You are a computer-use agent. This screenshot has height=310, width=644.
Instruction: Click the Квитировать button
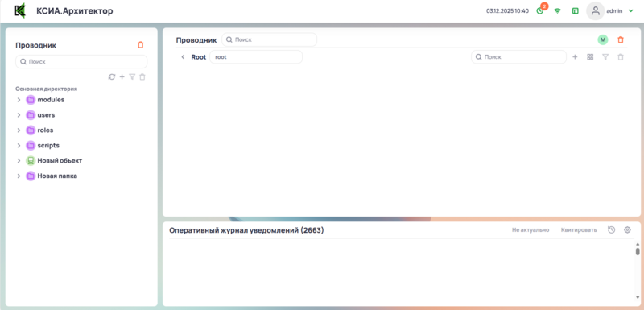point(579,230)
